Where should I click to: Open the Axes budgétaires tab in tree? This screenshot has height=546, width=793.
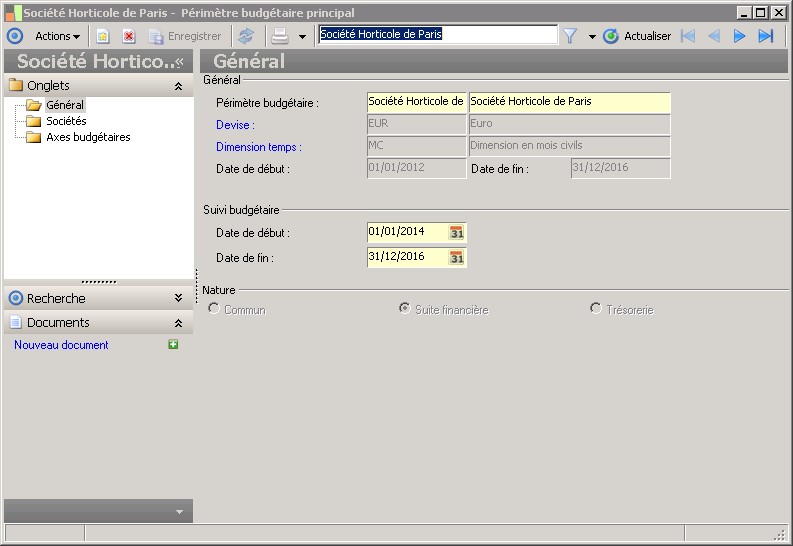[88, 137]
